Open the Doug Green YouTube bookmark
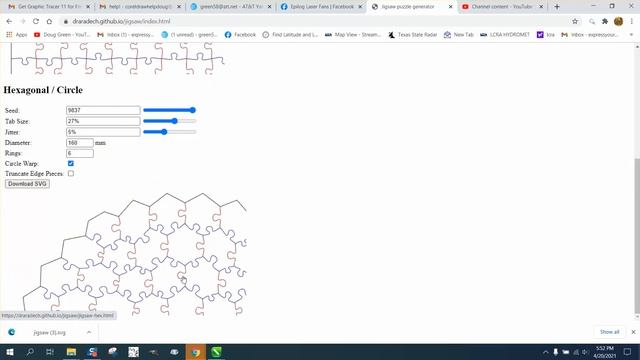 pos(62,35)
